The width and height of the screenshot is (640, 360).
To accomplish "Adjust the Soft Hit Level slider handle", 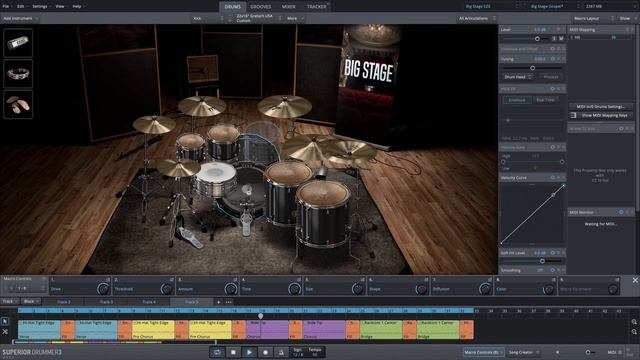I will coord(542,261).
